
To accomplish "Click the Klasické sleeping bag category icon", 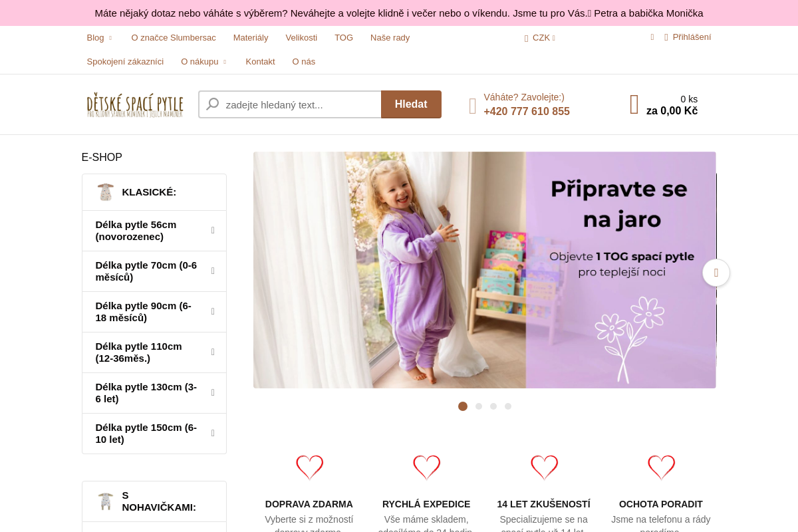I will tap(106, 192).
